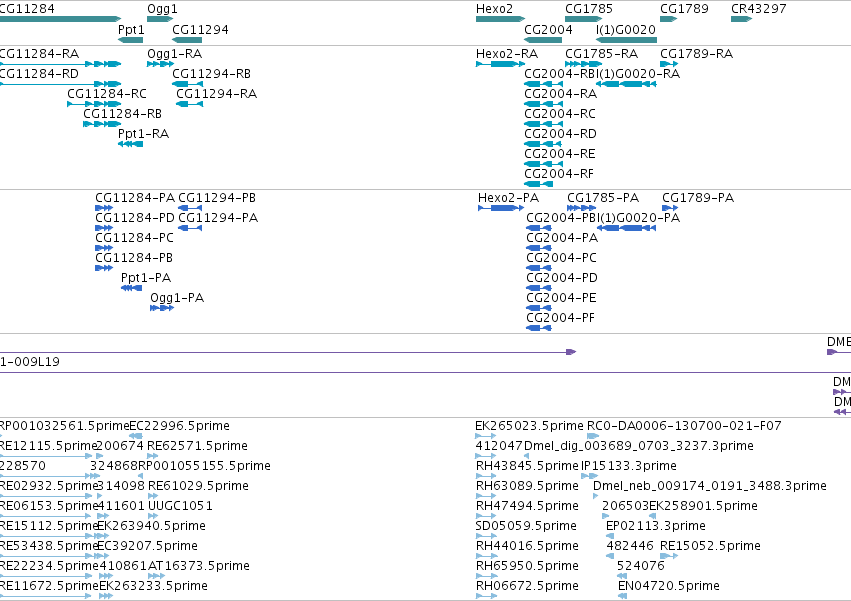
Task: Click the RE62571.5prime EST label
Action: pos(198,446)
